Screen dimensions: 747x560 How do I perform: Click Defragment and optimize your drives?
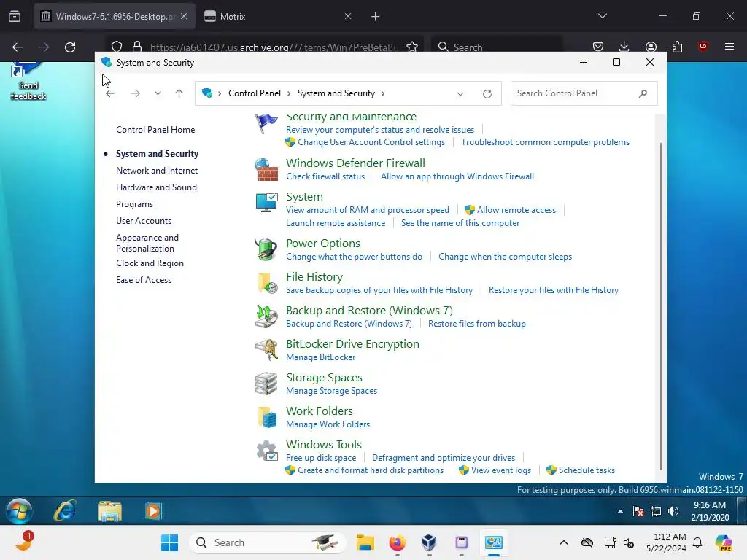tap(444, 458)
